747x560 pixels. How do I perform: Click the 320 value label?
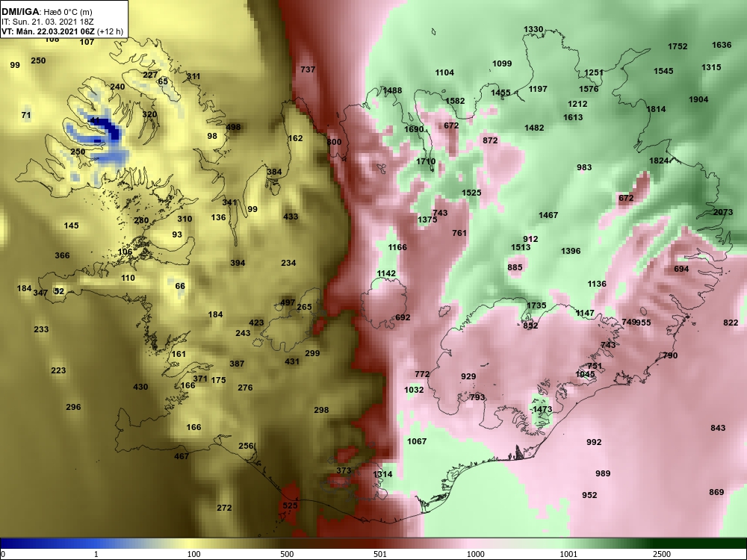(x=149, y=115)
